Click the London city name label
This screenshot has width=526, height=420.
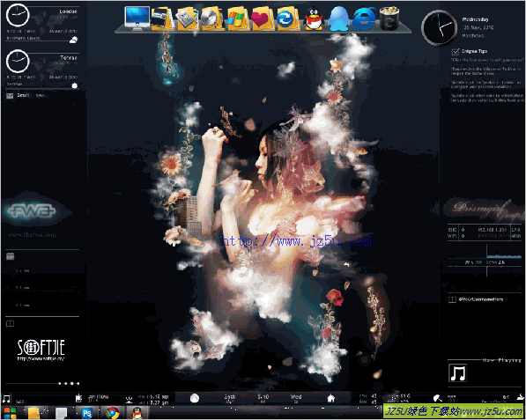[68, 11]
